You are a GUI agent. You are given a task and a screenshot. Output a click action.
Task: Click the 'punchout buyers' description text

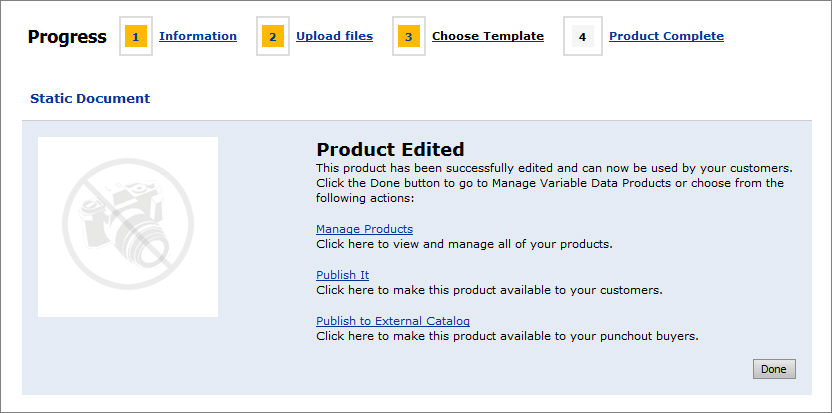pyautogui.click(x=507, y=336)
